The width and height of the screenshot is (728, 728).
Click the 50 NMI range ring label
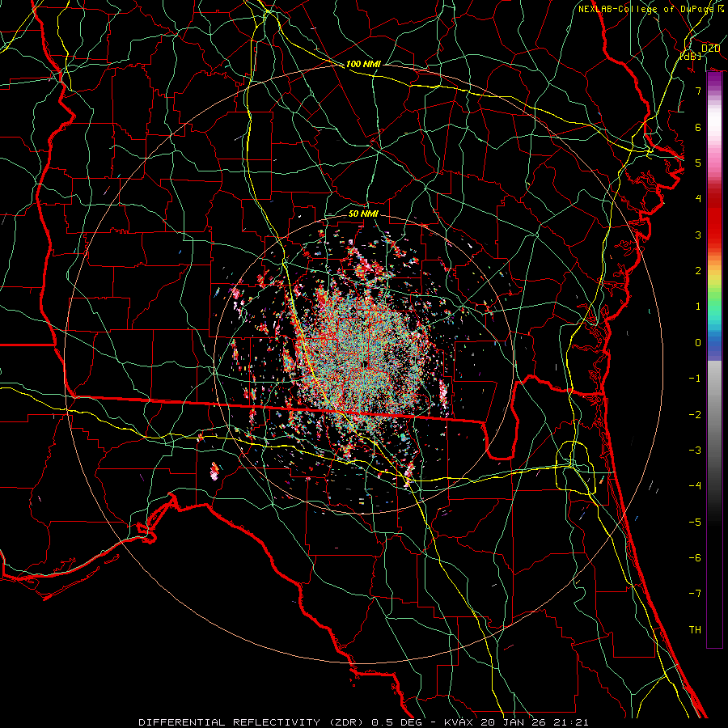pos(363,214)
